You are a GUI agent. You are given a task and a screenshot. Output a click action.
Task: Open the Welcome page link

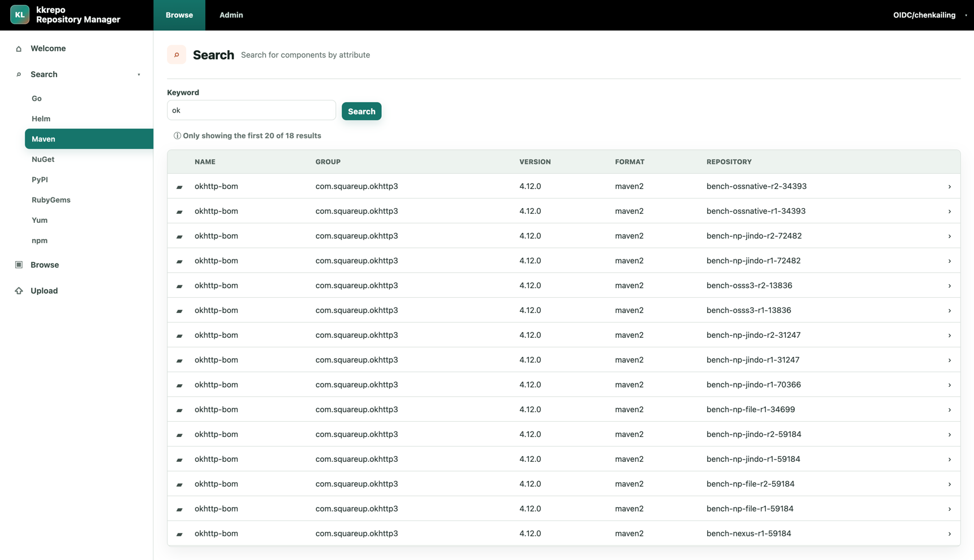click(48, 48)
